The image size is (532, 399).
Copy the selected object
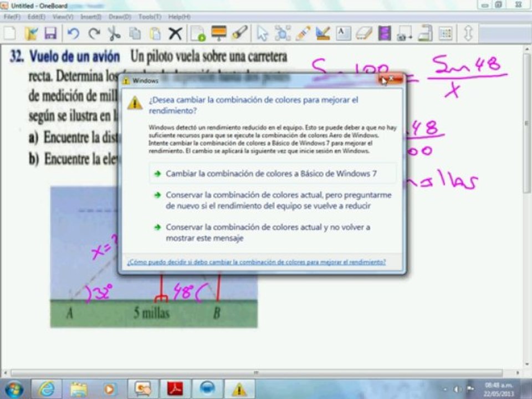[x=135, y=34]
